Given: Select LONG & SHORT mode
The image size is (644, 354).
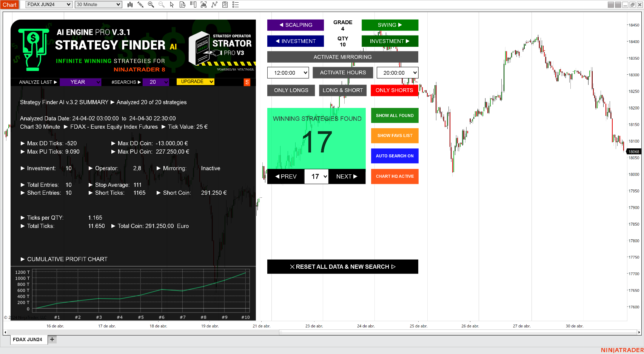Looking at the screenshot, I should coord(343,90).
